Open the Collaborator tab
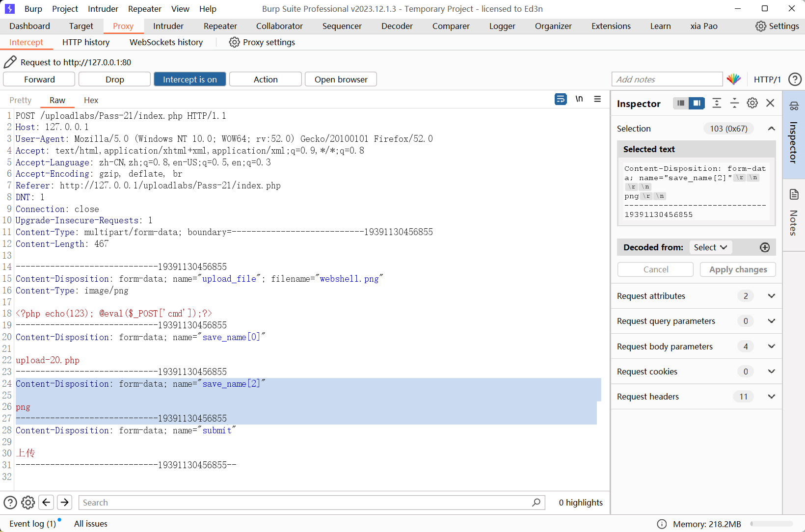The image size is (805, 532). [279, 26]
